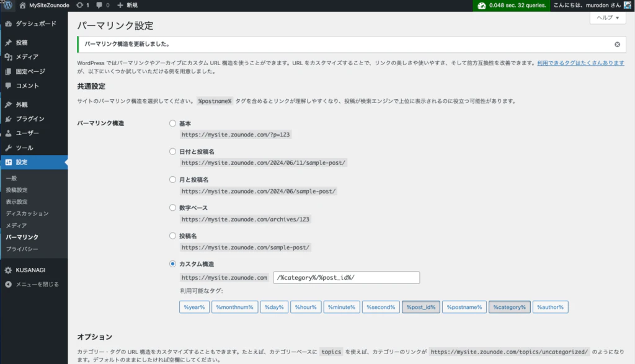This screenshot has width=635, height=364.
Task: Click the custom structure input field
Action: (346, 277)
